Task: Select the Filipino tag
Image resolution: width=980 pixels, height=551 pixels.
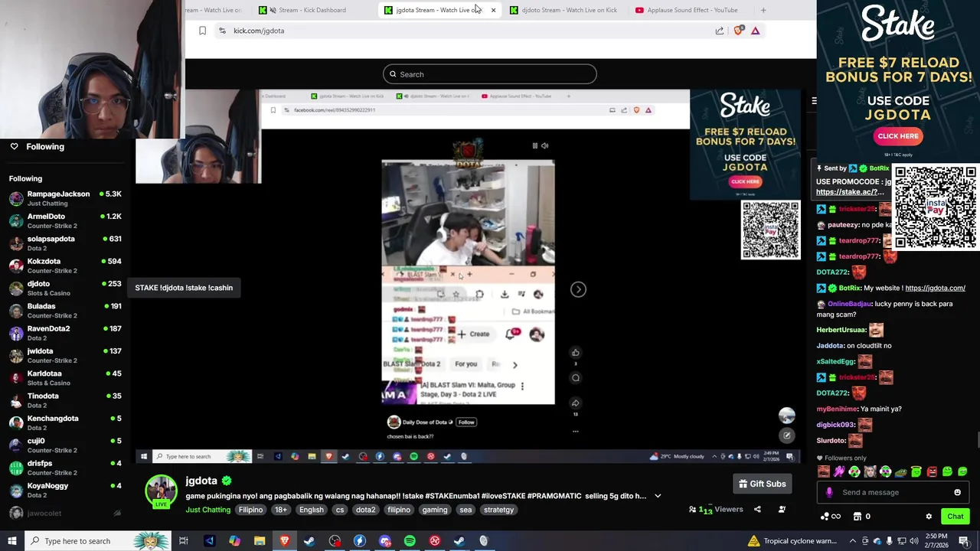Action: click(250, 510)
